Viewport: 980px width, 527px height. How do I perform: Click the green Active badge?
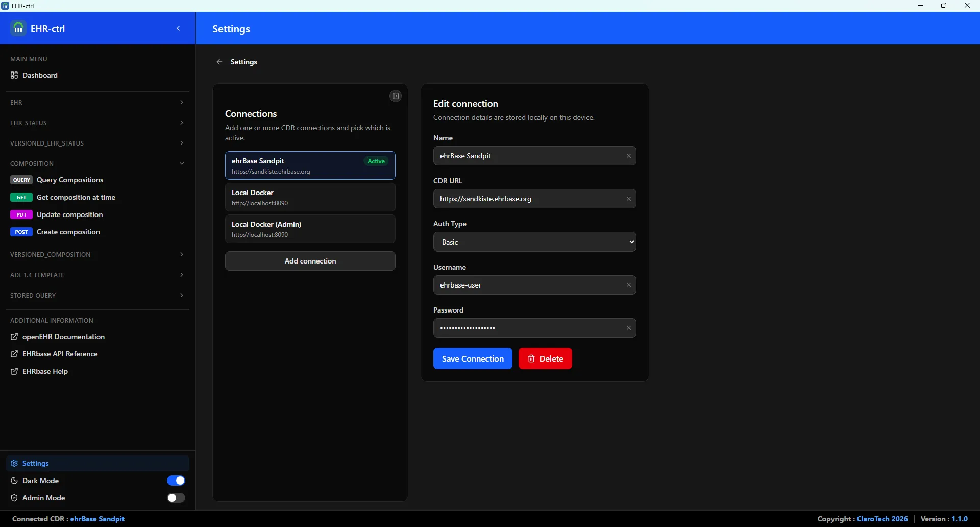[376, 161]
